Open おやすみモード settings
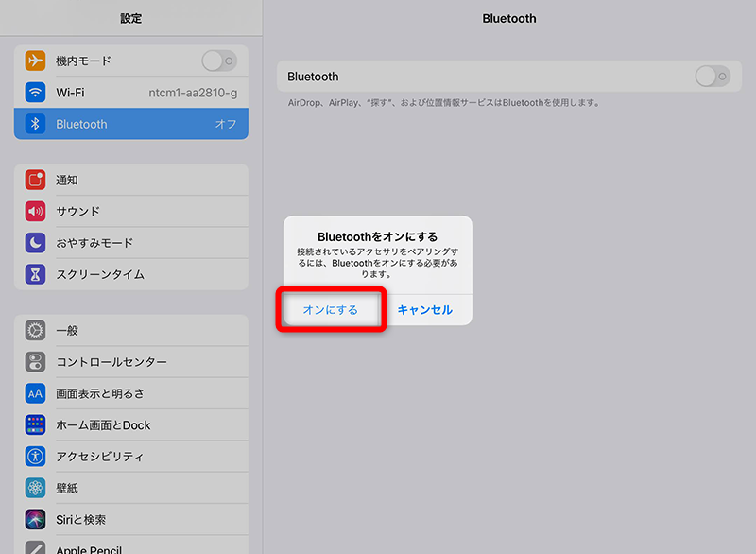 131,243
